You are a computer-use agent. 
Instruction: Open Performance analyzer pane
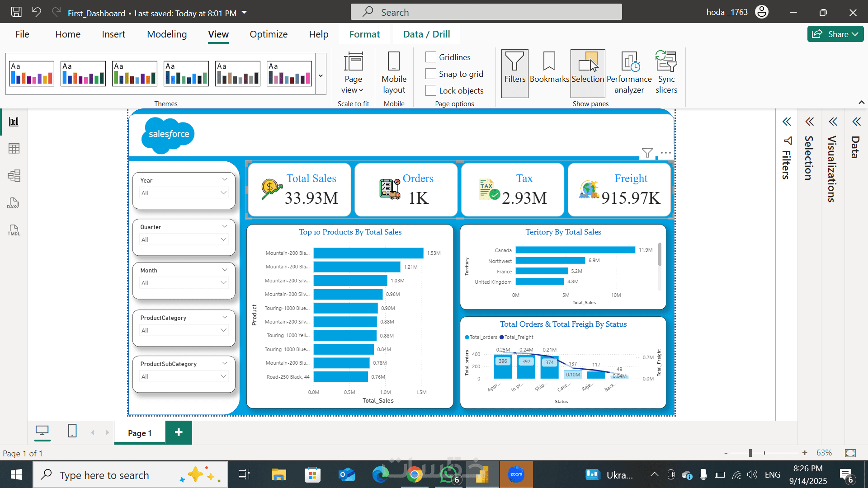pyautogui.click(x=629, y=72)
